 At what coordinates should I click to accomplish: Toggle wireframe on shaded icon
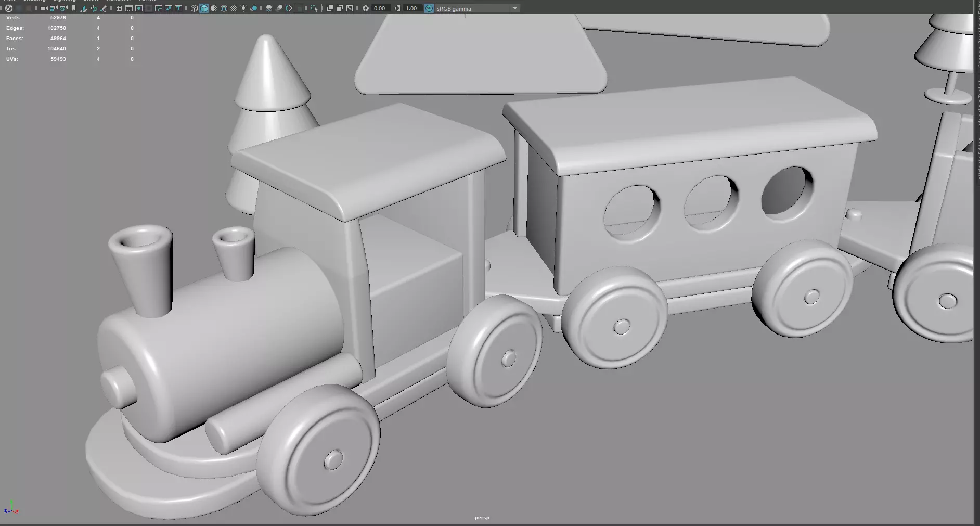click(224, 8)
